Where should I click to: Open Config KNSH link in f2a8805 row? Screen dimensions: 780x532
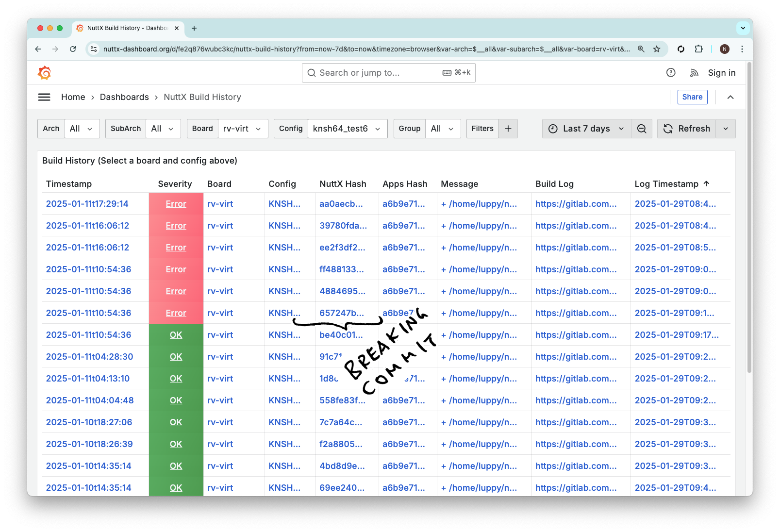pyautogui.click(x=284, y=444)
